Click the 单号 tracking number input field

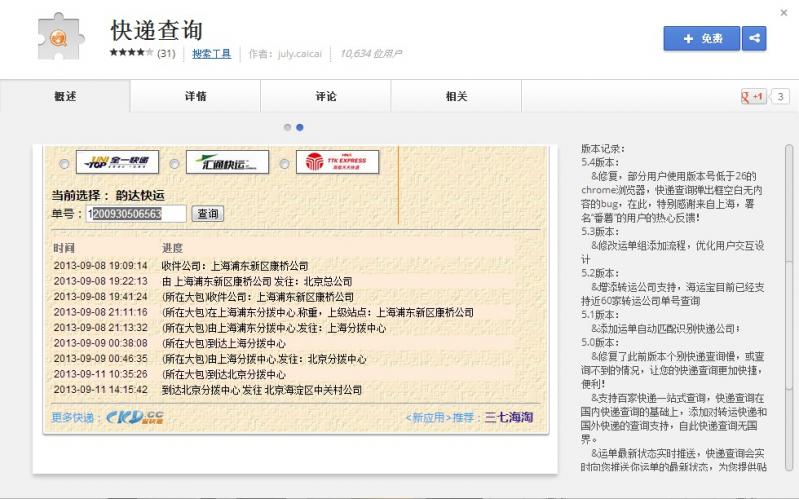137,214
